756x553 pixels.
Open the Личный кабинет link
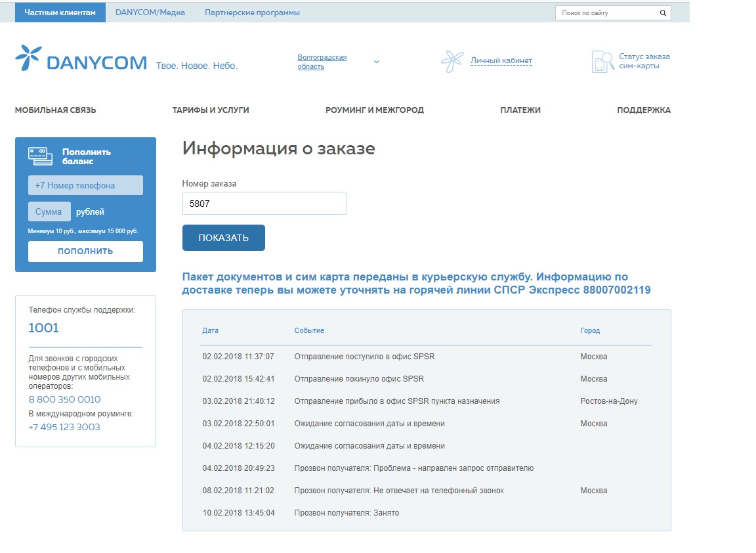[501, 61]
